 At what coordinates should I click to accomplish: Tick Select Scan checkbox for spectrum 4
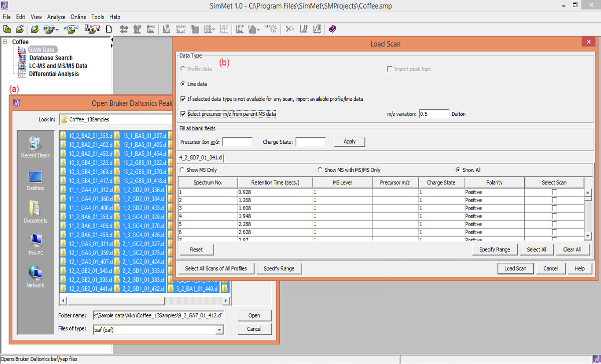pyautogui.click(x=554, y=216)
